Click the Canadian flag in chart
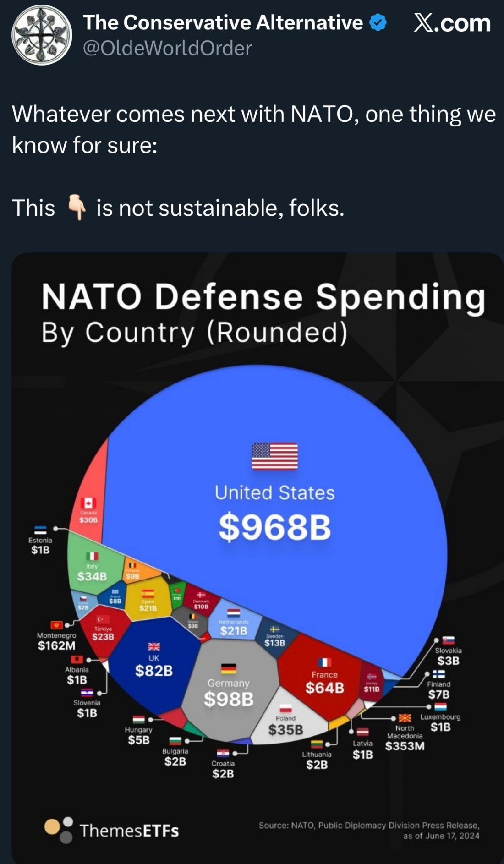Viewport: 504px width, 864px height. coord(88,503)
